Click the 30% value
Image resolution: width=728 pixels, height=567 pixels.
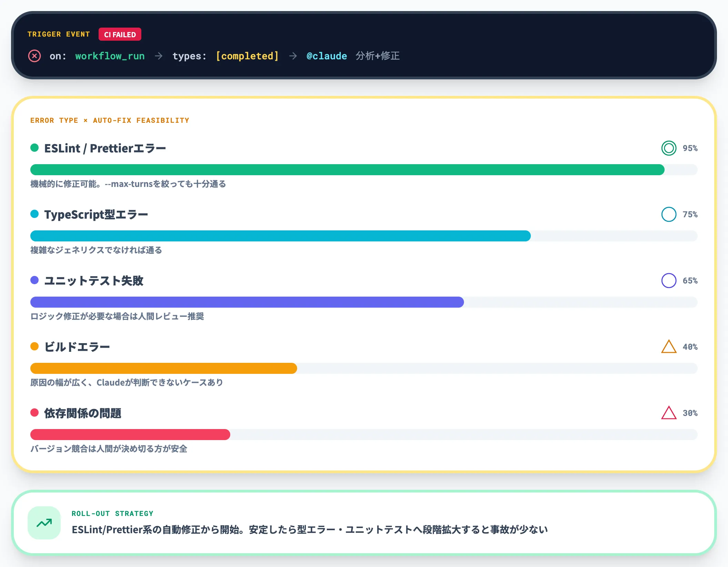[x=690, y=413]
